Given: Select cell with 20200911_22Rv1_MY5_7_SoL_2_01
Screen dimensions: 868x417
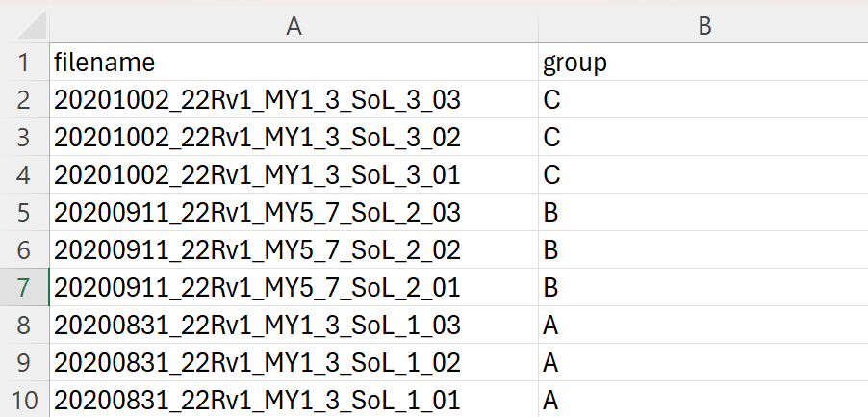Looking at the screenshot, I should pyautogui.click(x=294, y=287).
